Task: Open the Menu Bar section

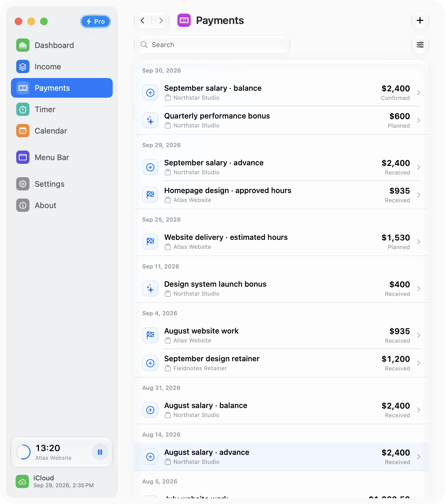Action: coord(62,157)
